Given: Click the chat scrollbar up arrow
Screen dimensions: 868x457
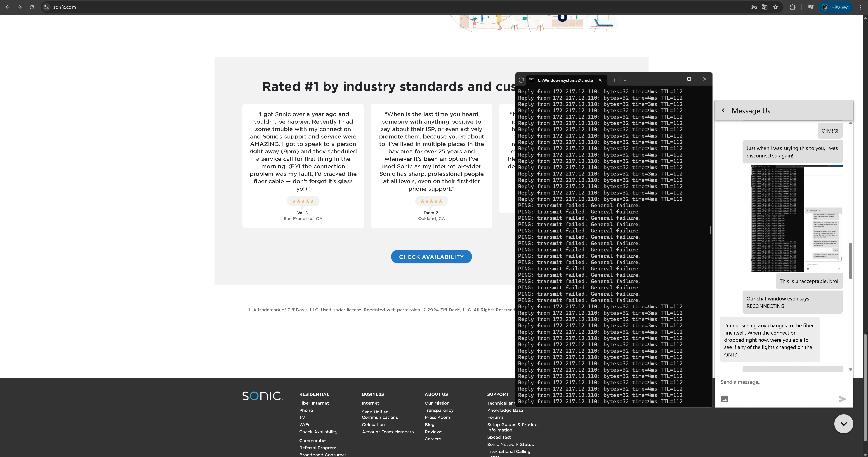Looking at the screenshot, I should (850, 123).
